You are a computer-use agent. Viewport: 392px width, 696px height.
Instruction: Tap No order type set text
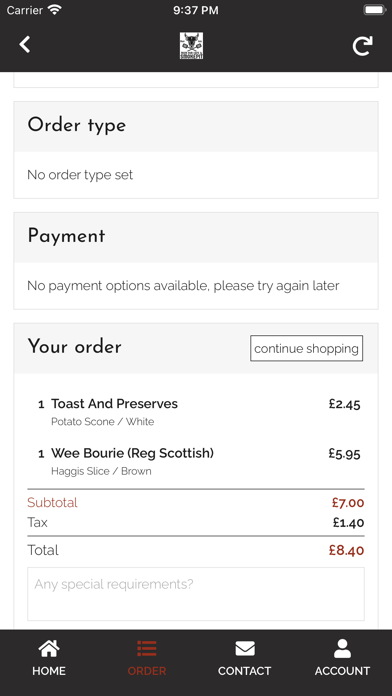[x=80, y=175]
